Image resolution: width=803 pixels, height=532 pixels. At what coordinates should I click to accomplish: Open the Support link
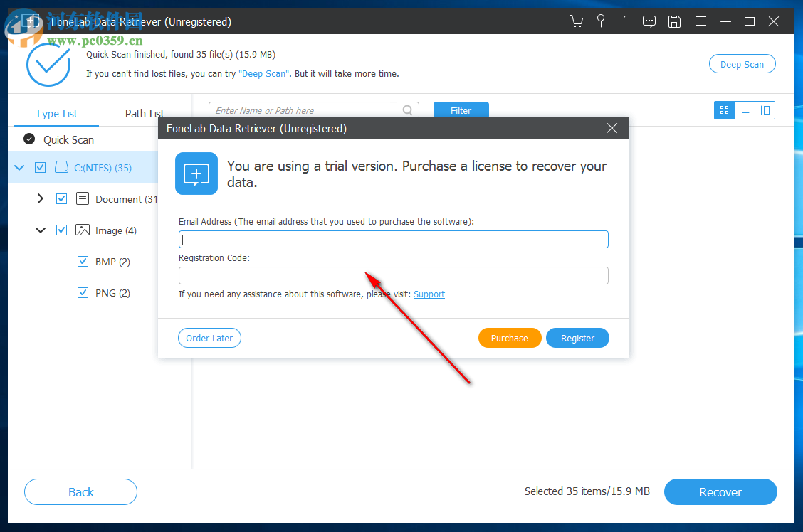(429, 294)
